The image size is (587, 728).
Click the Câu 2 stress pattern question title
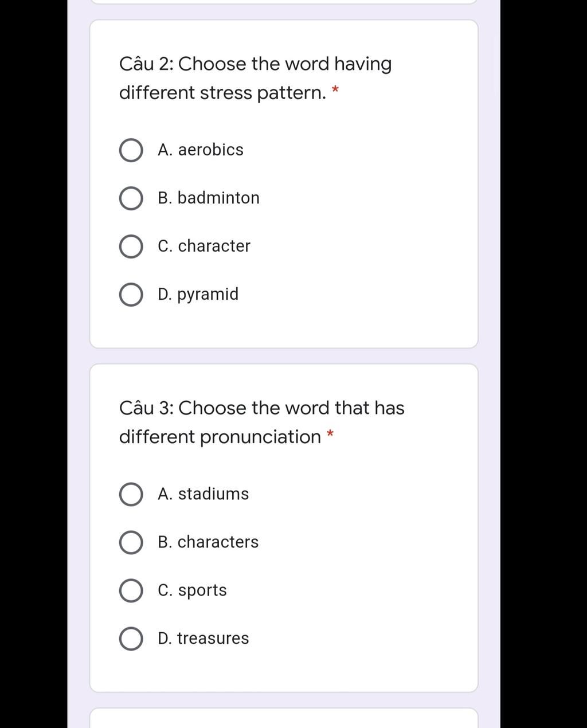256,78
